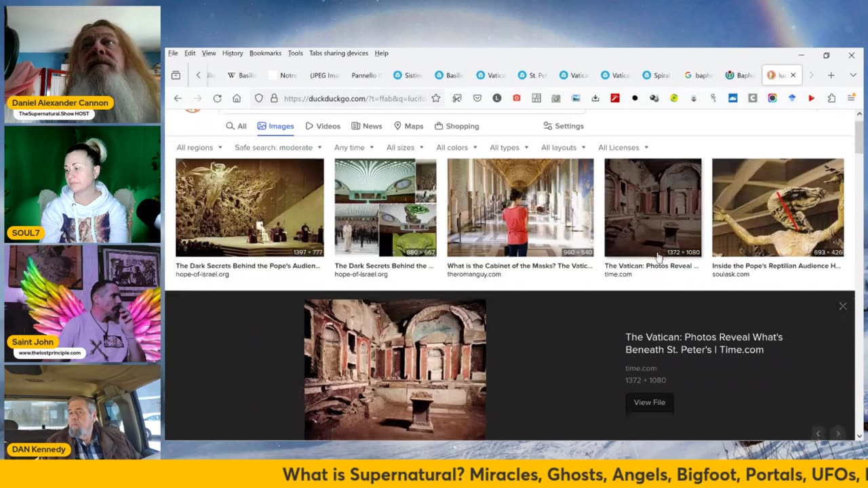Expand the All Licenses filter
868x488 pixels.
623,147
